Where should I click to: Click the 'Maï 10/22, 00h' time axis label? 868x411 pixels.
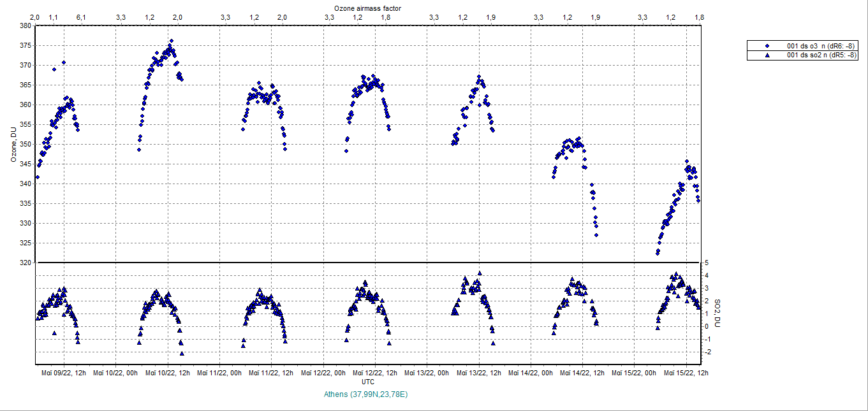[x=115, y=373]
